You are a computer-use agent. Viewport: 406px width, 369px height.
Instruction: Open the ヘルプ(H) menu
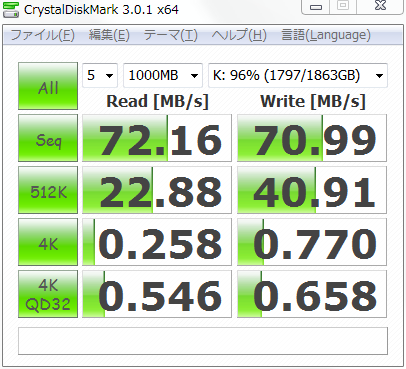click(239, 35)
